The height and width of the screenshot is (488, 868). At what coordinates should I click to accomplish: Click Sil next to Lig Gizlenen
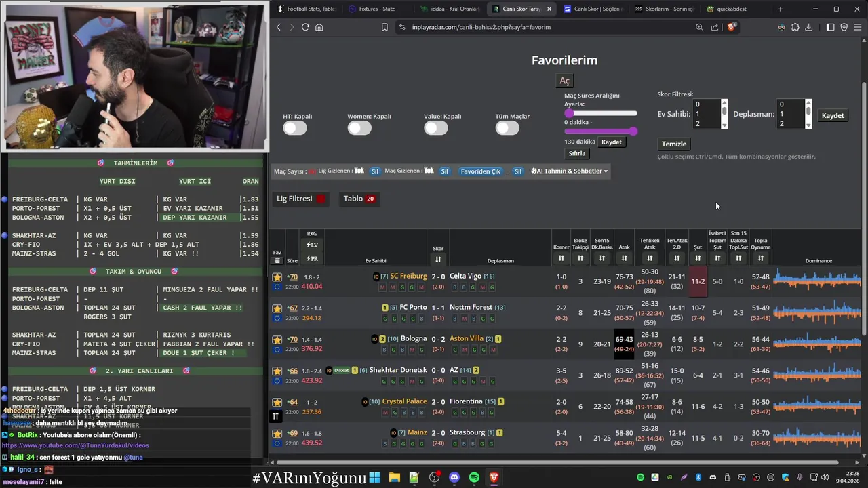point(374,171)
